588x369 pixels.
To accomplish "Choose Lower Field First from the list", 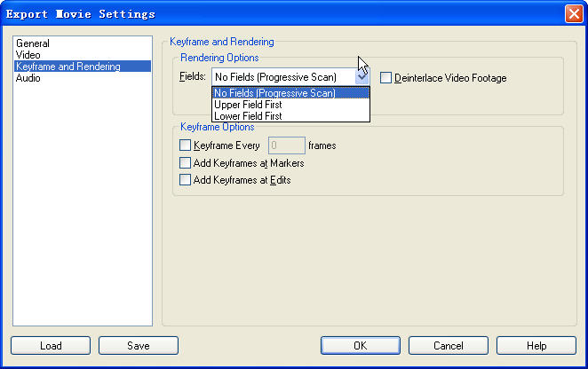I will (x=290, y=116).
